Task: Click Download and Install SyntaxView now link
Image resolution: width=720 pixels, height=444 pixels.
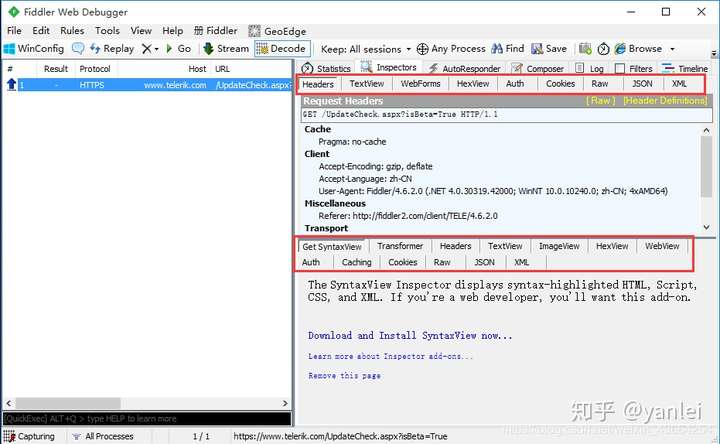Action: click(410, 336)
